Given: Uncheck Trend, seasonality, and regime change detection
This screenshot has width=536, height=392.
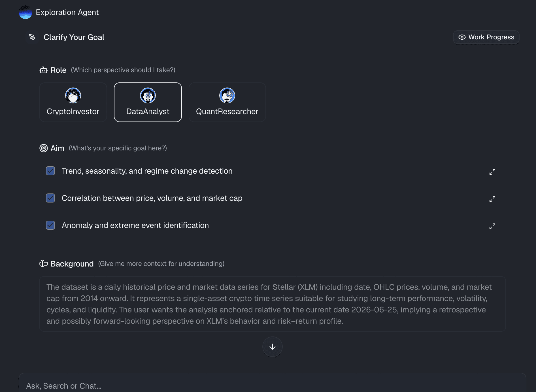Looking at the screenshot, I should 50,171.
